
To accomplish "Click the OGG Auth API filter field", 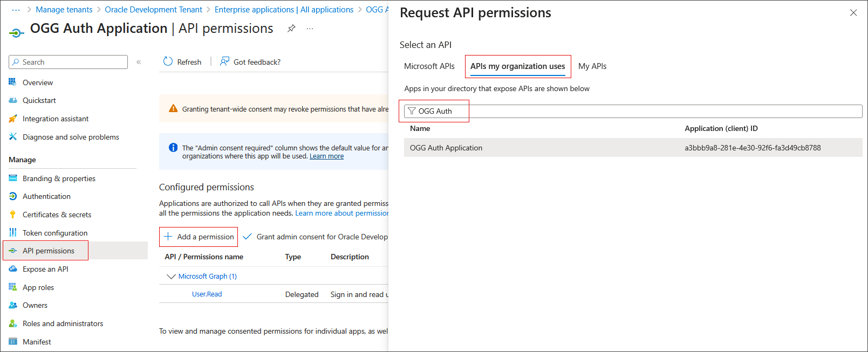I will click(631, 111).
